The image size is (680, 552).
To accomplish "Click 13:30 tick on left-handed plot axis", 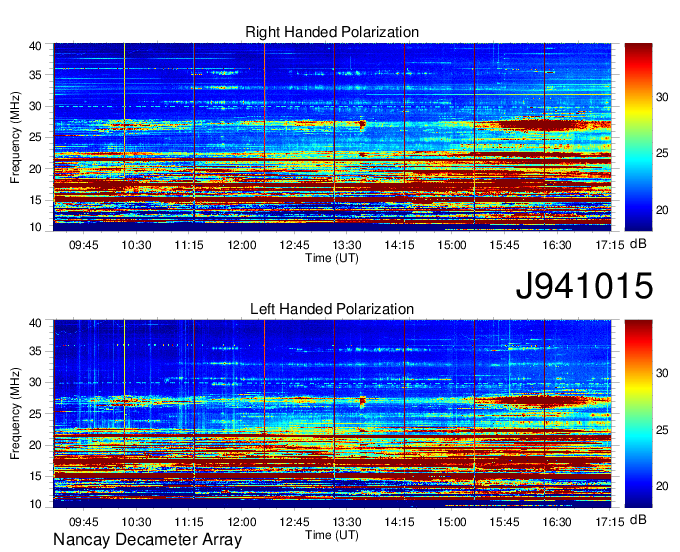I will coord(347,522).
